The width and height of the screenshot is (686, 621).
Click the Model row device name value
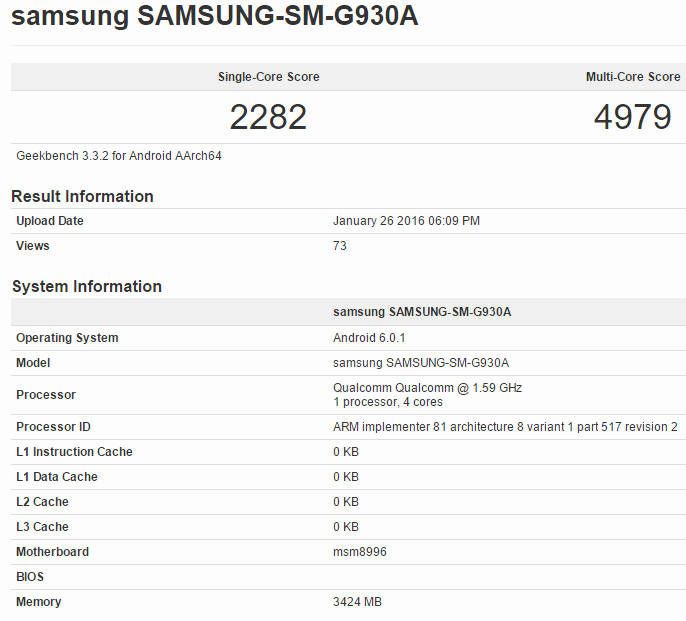tap(421, 363)
